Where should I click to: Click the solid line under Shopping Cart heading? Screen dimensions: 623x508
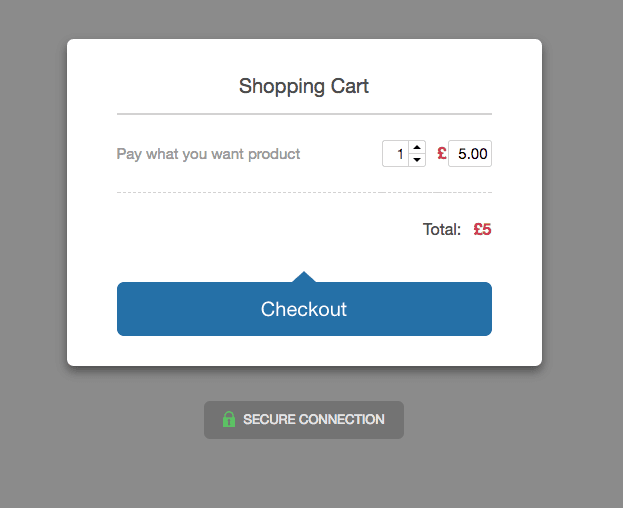coord(304,114)
